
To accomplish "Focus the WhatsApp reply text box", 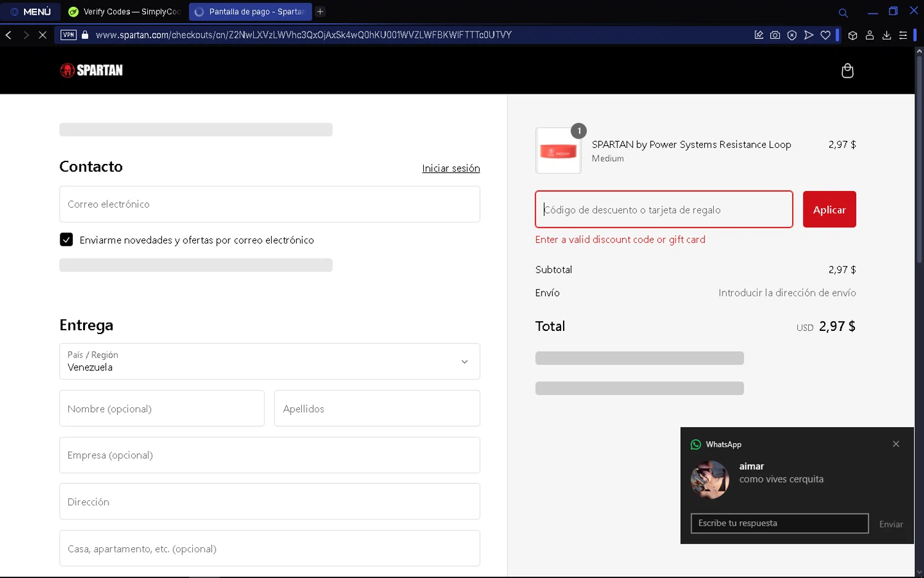I will [x=779, y=523].
